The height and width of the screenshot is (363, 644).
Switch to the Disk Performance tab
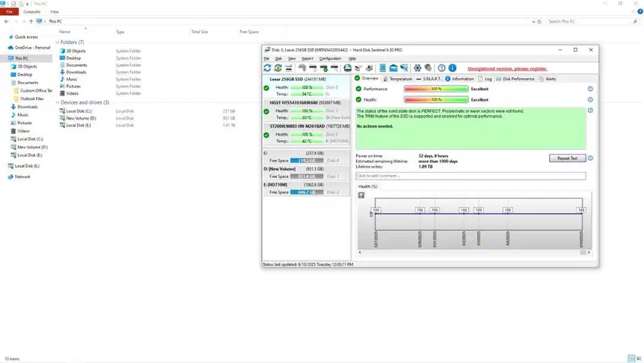[x=515, y=79]
